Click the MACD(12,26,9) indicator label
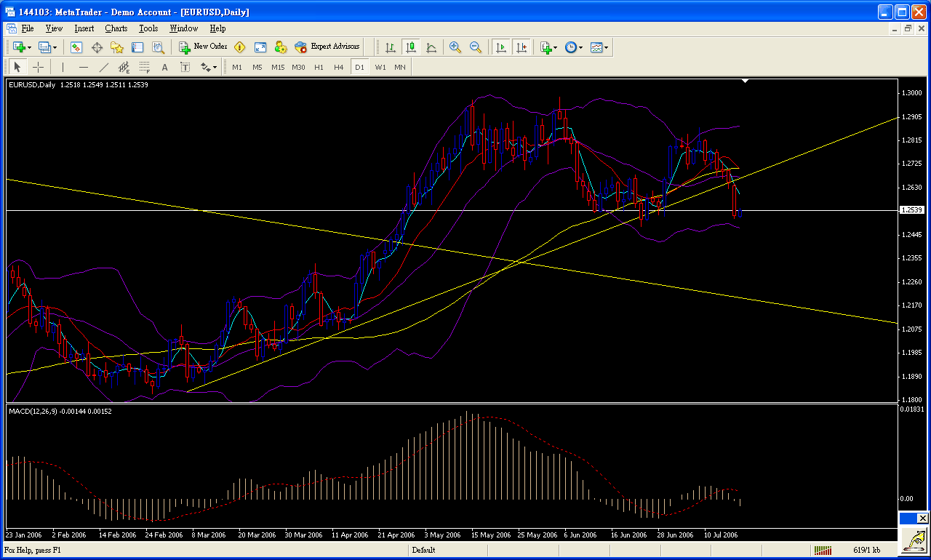The height and width of the screenshot is (560, 931). 33,412
